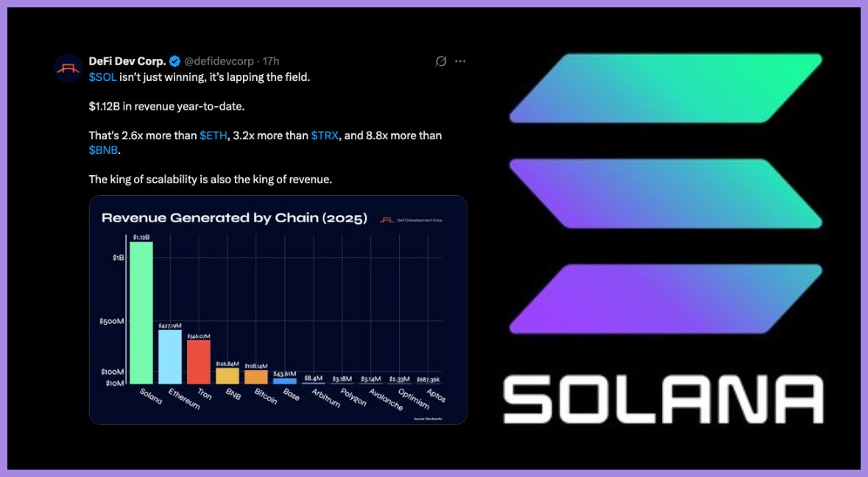The image size is (868, 477).
Task: Click the $3.14M value label
Action: (371, 379)
